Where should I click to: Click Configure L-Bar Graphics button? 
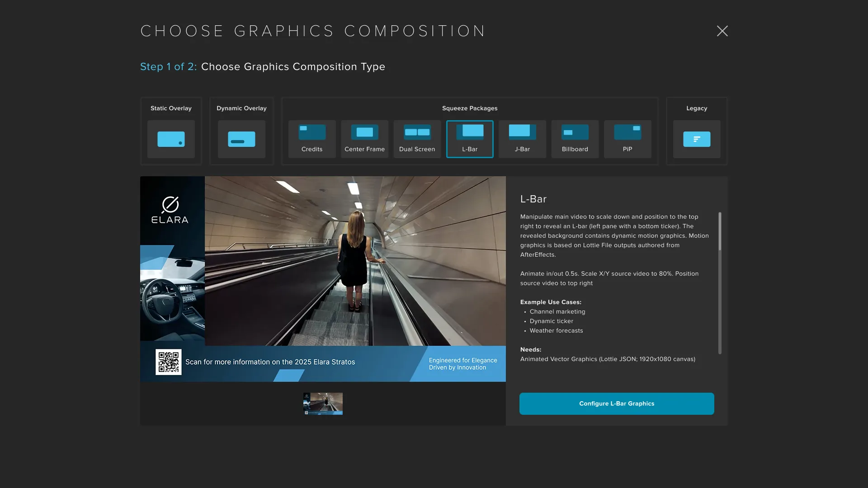[617, 404]
